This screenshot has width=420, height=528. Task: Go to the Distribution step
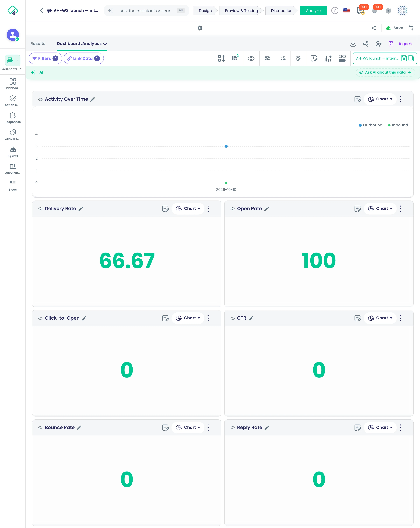(282, 11)
